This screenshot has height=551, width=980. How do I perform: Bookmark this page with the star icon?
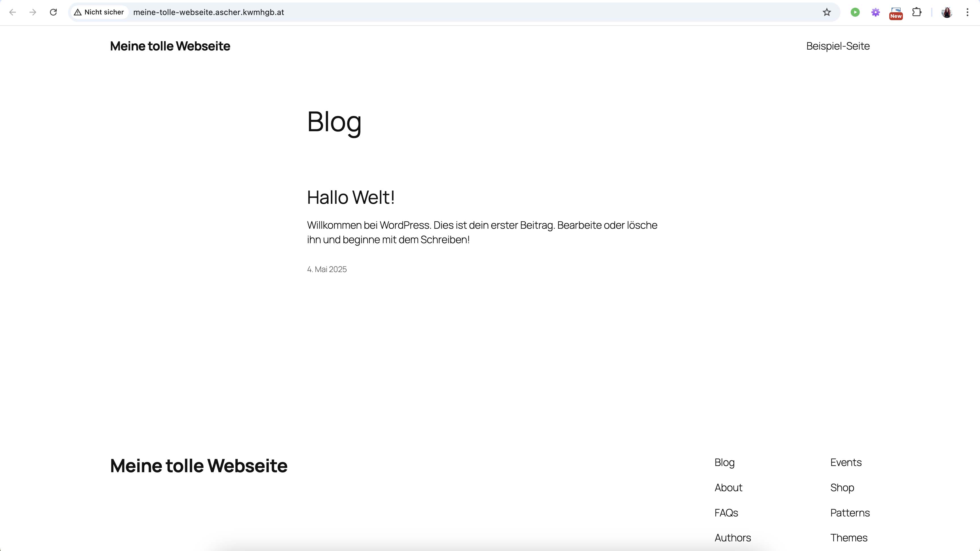[x=827, y=12]
